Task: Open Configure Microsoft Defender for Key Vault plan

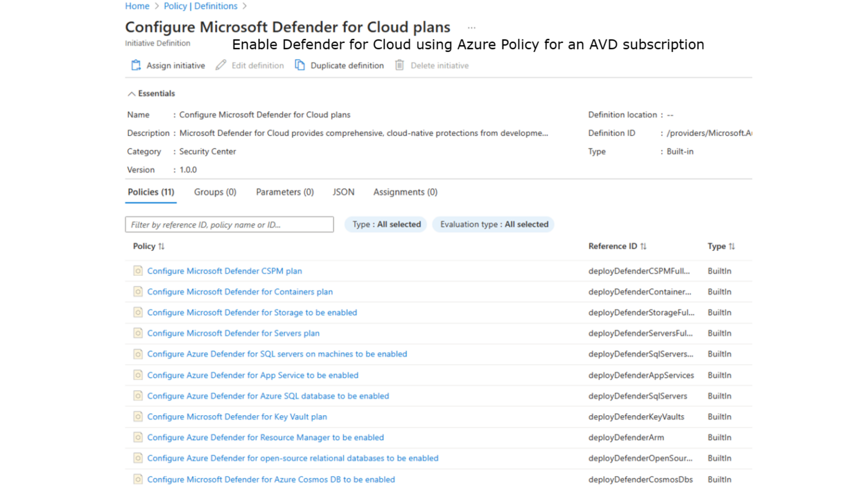Action: click(x=237, y=417)
